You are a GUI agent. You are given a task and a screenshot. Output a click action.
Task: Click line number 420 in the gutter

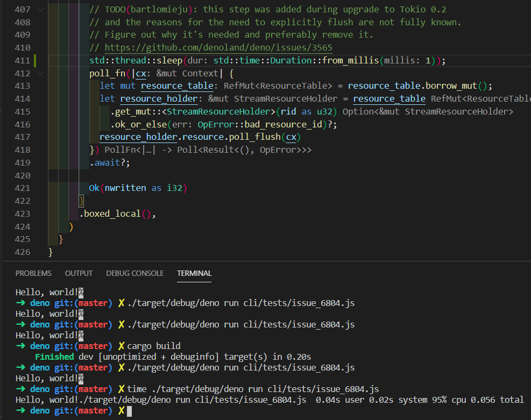tap(23, 176)
